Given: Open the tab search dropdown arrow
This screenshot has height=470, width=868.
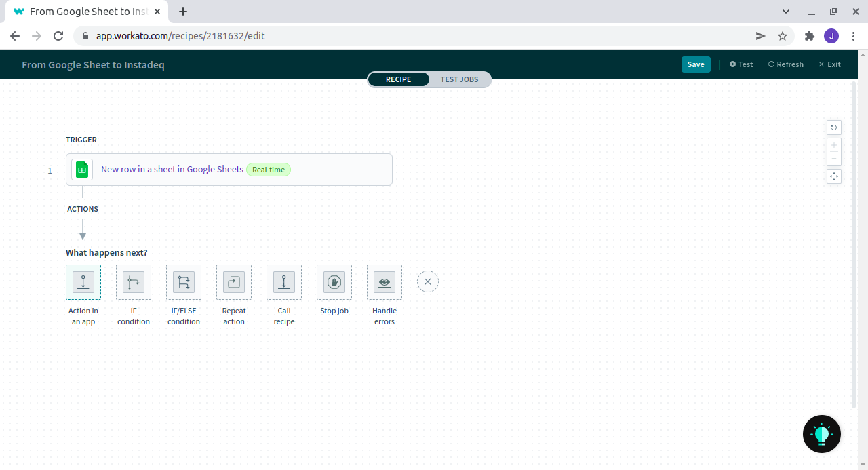Looking at the screenshot, I should [x=786, y=12].
